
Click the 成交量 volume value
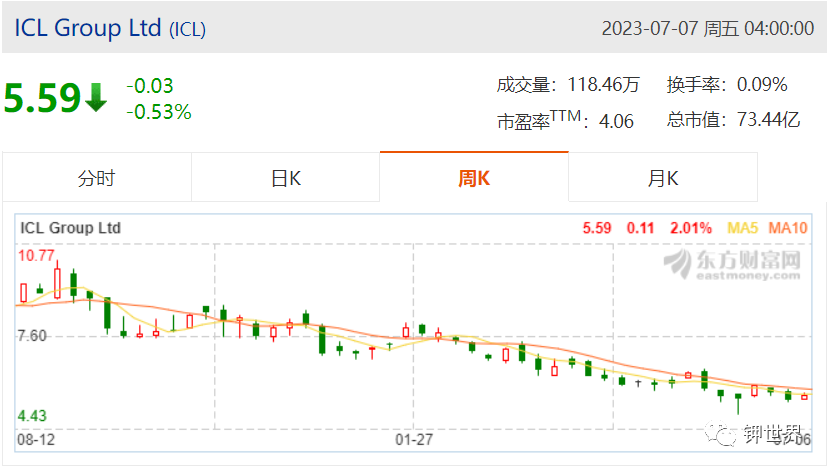coord(603,85)
